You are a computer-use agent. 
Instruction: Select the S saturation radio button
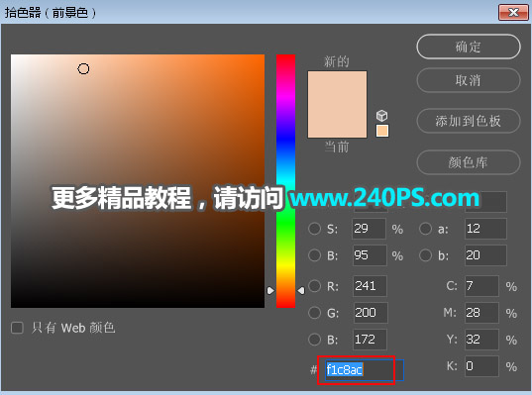pos(314,228)
